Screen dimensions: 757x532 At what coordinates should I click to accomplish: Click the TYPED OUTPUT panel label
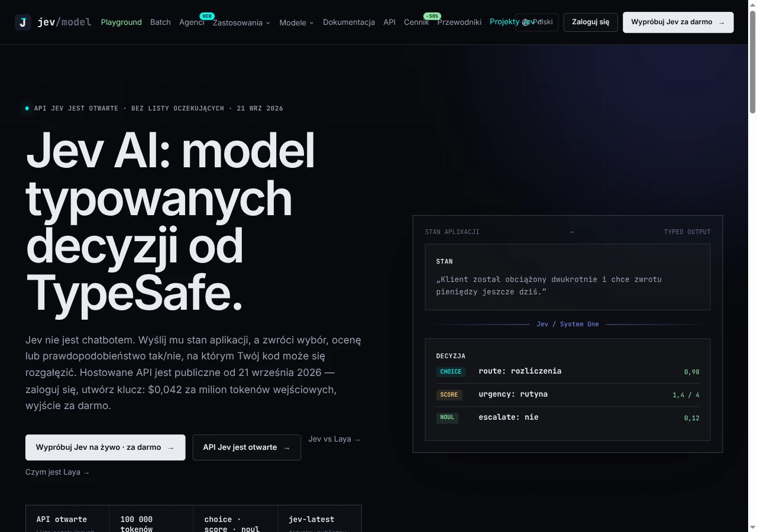click(687, 232)
